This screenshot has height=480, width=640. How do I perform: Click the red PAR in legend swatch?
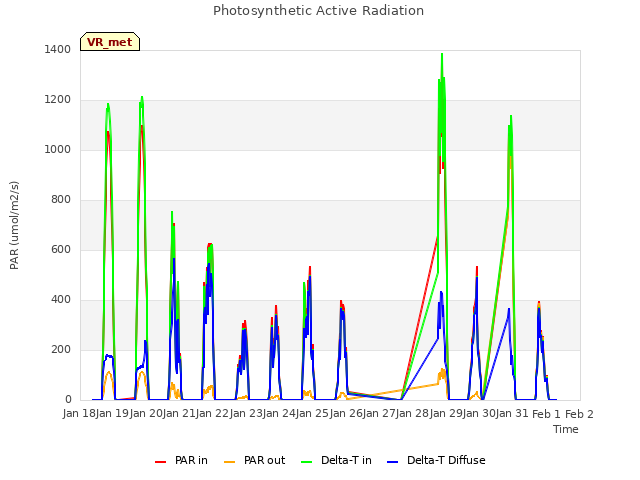coord(160,462)
